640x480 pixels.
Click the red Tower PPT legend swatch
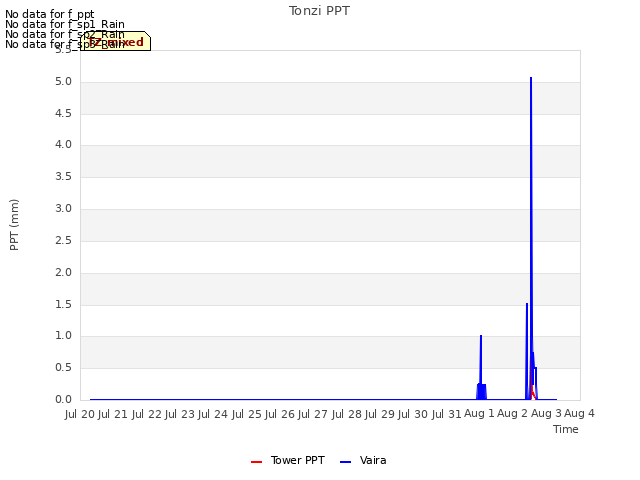(x=256, y=462)
